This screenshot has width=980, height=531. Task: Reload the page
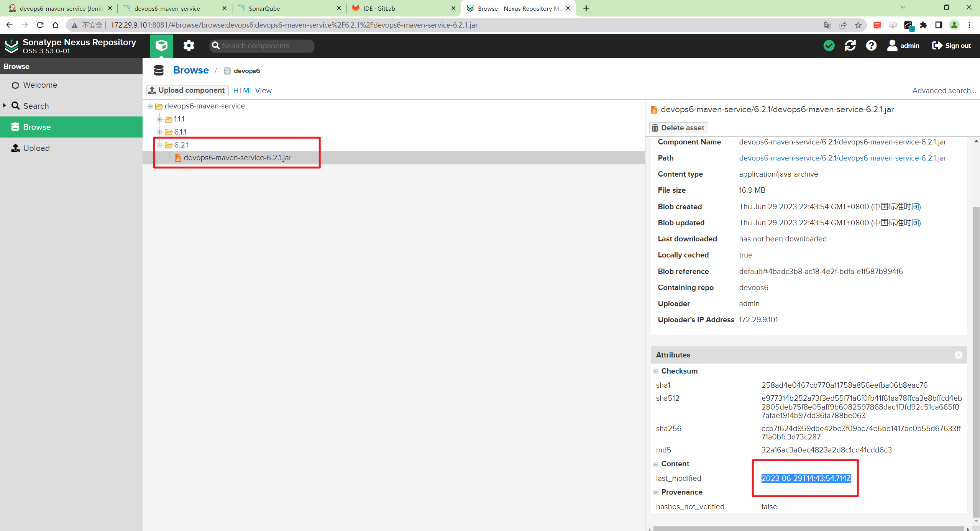(x=40, y=25)
